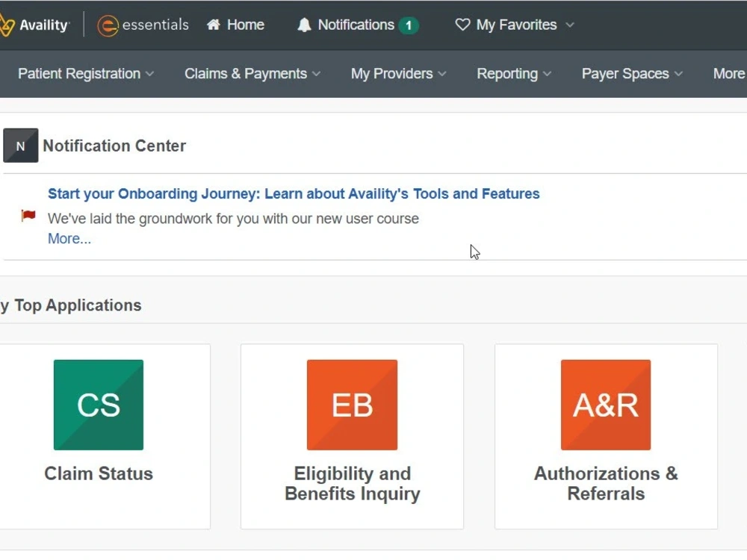Screen dimensions: 747x560
Task: Select the Claim Status label
Action: [x=99, y=474]
